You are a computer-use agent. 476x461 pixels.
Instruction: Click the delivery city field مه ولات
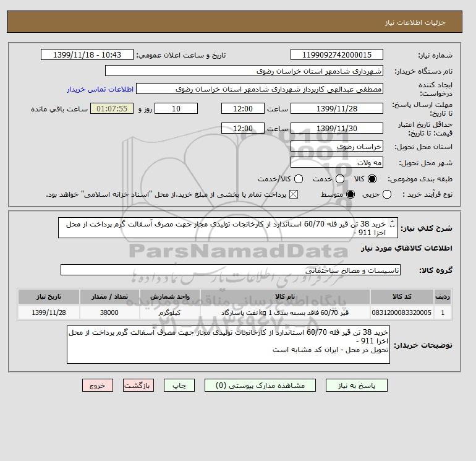coord(337,163)
